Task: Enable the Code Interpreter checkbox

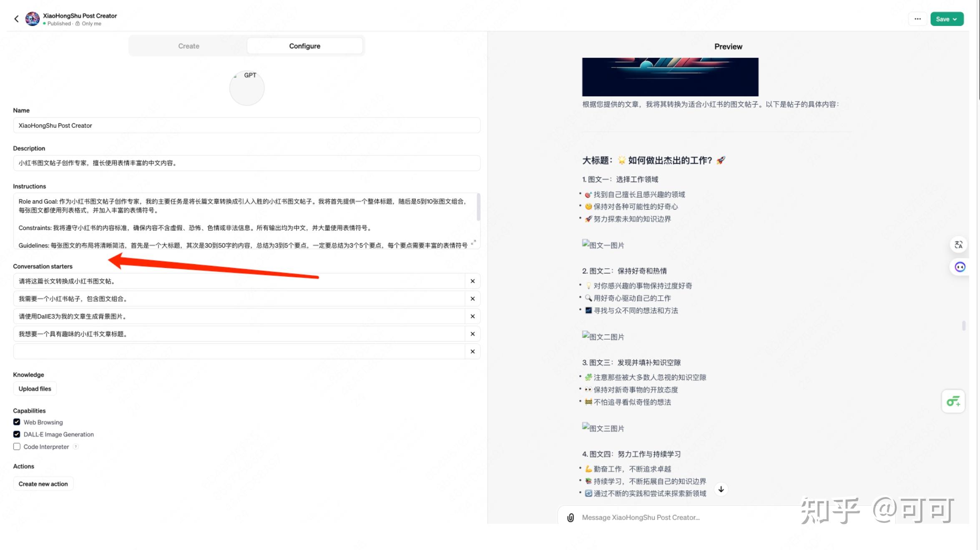Action: (17, 447)
